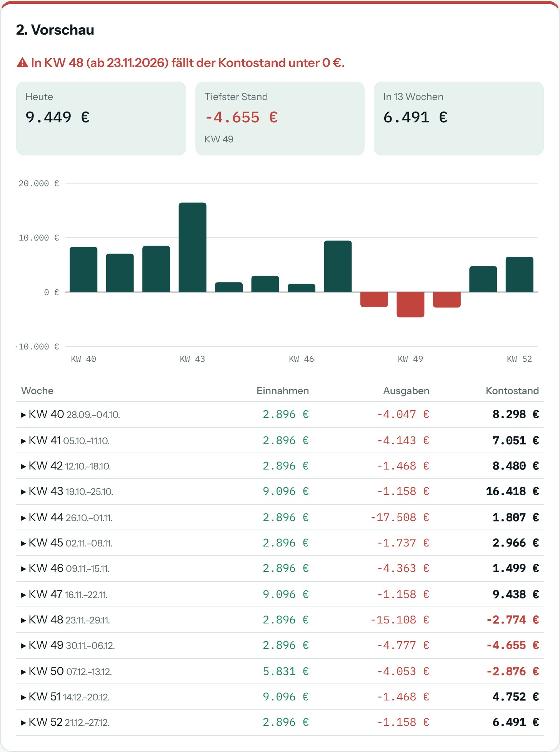The width and height of the screenshot is (560, 752).
Task: Expand the KW 46 week row
Action: click(280, 568)
